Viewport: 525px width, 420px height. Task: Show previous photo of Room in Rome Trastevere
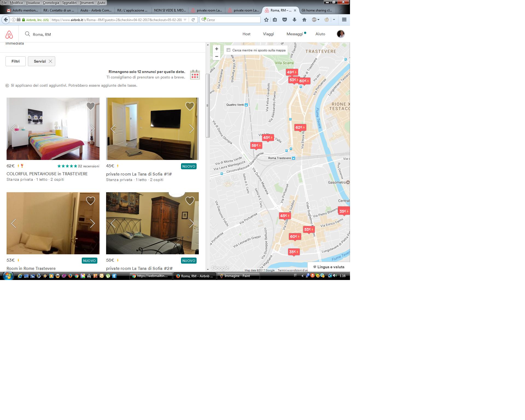(x=14, y=223)
